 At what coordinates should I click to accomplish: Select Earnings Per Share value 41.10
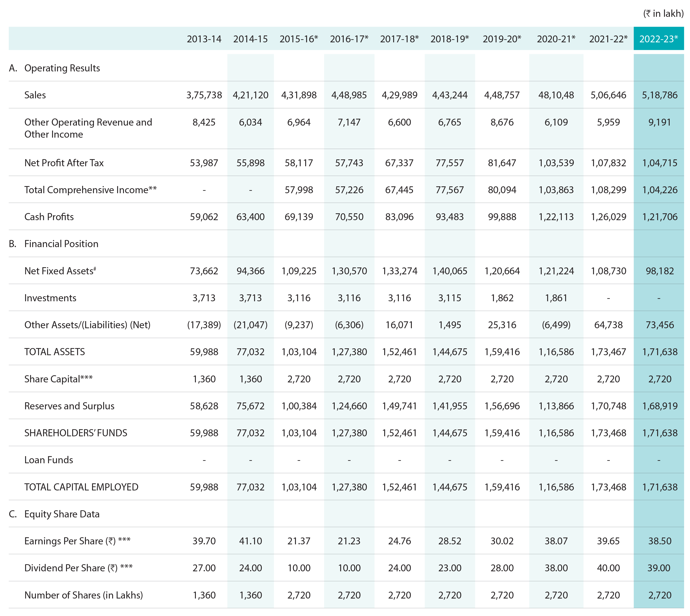point(250,541)
